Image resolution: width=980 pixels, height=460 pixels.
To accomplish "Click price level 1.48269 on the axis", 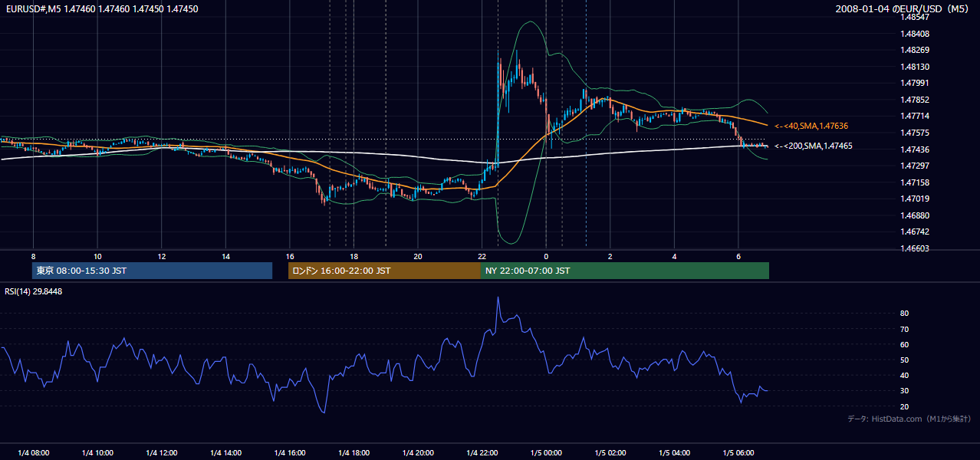I will pos(916,50).
